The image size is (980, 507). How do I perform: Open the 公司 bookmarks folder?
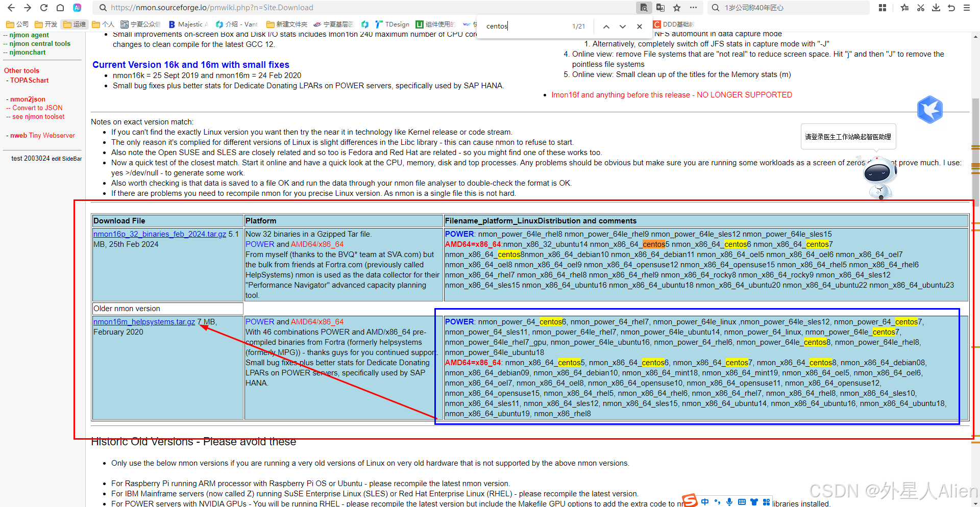point(17,24)
